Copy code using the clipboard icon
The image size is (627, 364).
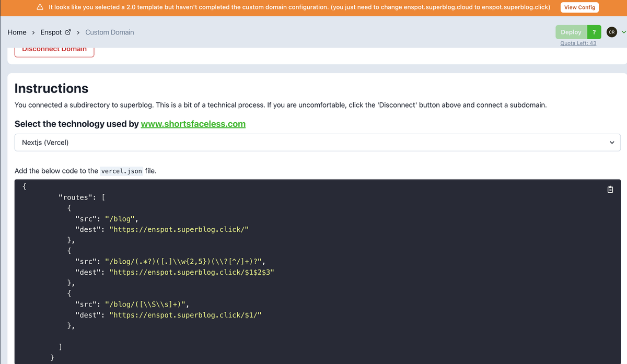(610, 189)
